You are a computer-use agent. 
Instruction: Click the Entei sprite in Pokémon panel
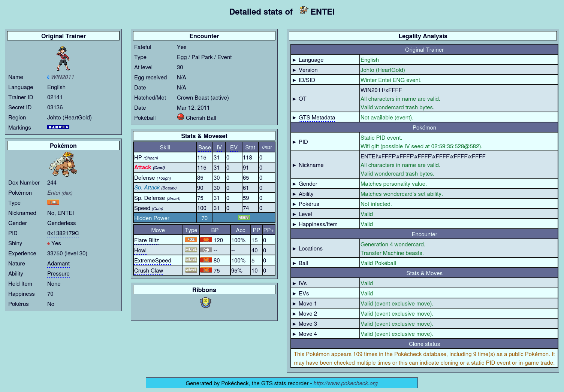click(63, 164)
